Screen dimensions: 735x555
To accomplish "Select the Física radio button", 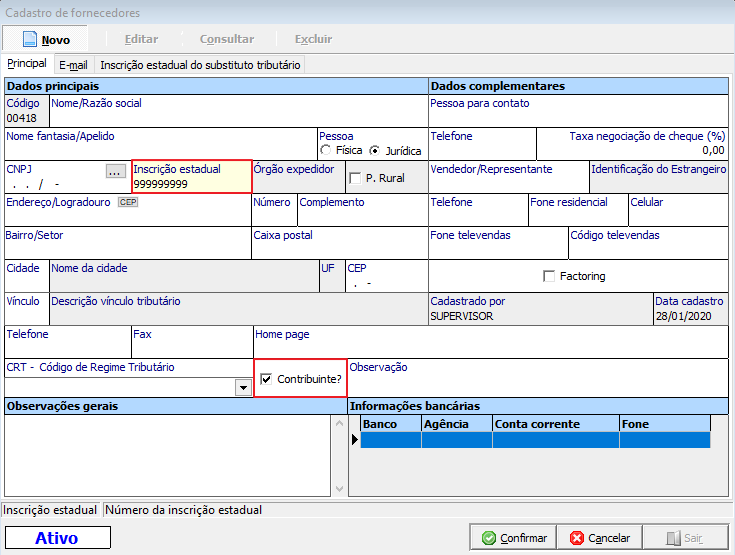I will tap(325, 151).
